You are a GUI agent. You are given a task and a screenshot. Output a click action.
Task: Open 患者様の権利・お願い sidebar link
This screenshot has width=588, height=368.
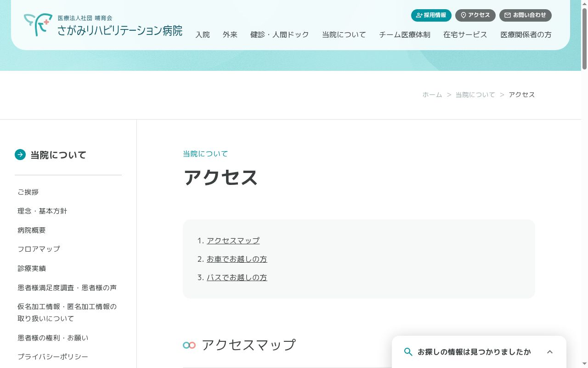pyautogui.click(x=53, y=338)
